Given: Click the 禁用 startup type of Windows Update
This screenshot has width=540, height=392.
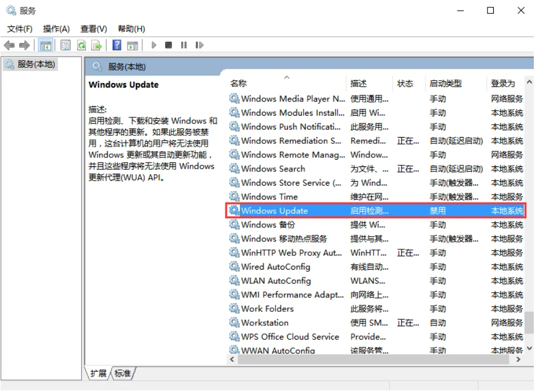Looking at the screenshot, I should (438, 210).
